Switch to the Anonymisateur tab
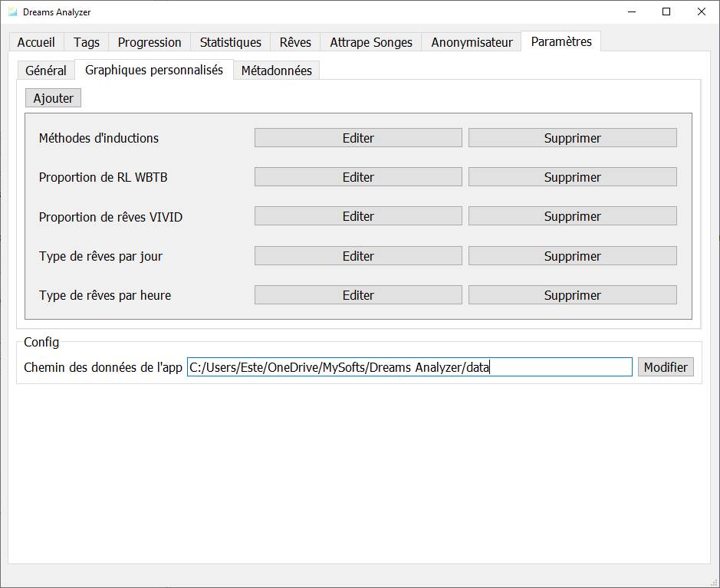 pos(472,42)
